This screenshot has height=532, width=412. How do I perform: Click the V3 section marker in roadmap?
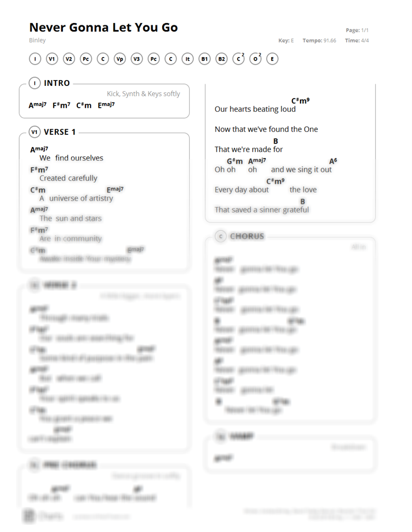(x=137, y=59)
